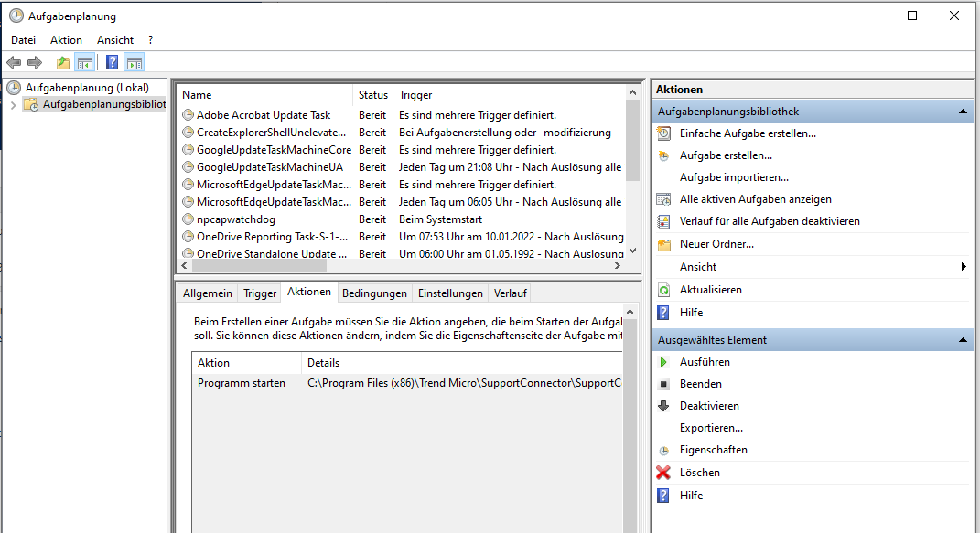Image resolution: width=980 pixels, height=533 pixels.
Task: Click Aufgabe importieren... link
Action: (x=734, y=177)
